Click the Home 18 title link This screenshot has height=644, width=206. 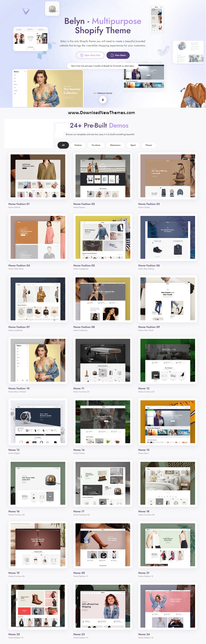[144, 511]
